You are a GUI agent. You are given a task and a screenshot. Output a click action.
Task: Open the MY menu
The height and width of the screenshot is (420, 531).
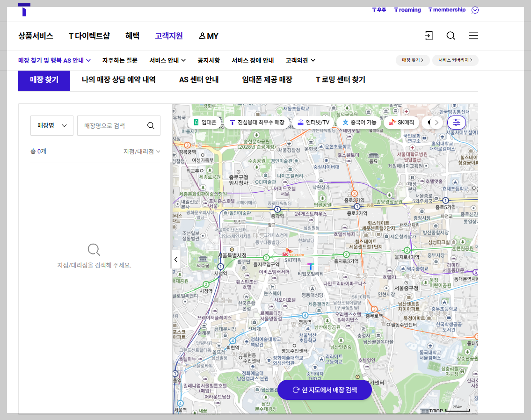(209, 36)
